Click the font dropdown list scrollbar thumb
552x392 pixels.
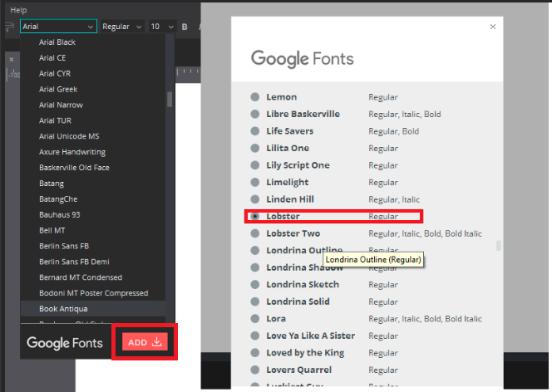click(x=170, y=99)
